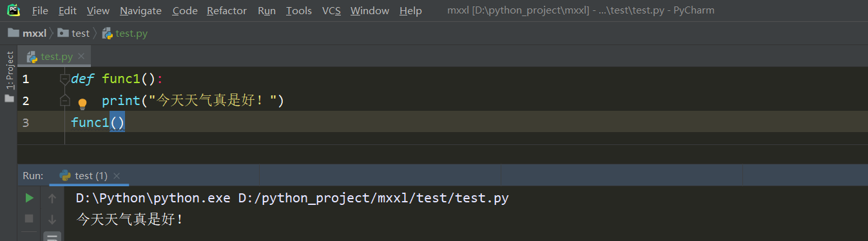The width and height of the screenshot is (868, 241).
Task: Open the 1: Project tool window
Action: [9, 70]
